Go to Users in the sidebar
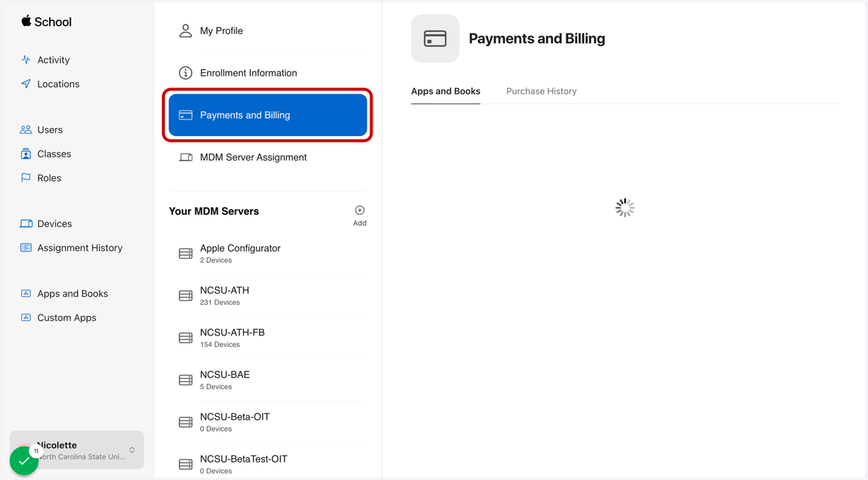The width and height of the screenshot is (868, 480). coord(50,130)
